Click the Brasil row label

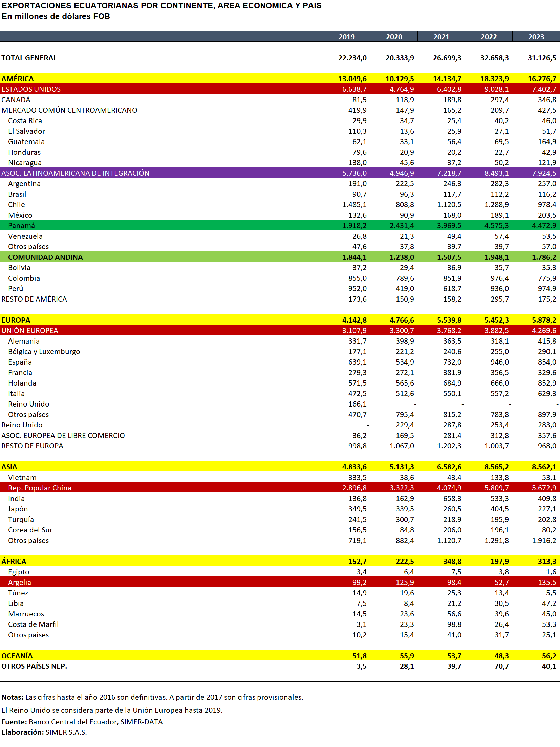click(x=17, y=194)
